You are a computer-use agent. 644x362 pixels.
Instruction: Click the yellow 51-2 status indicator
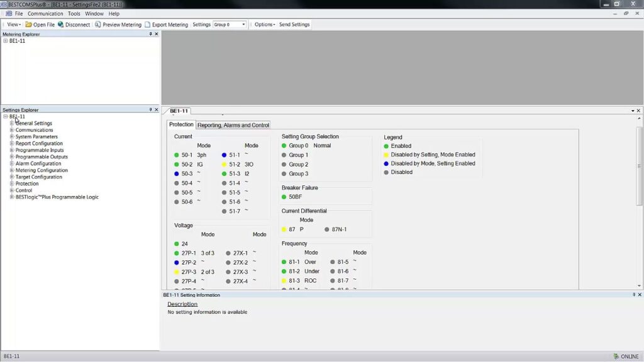pos(225,164)
